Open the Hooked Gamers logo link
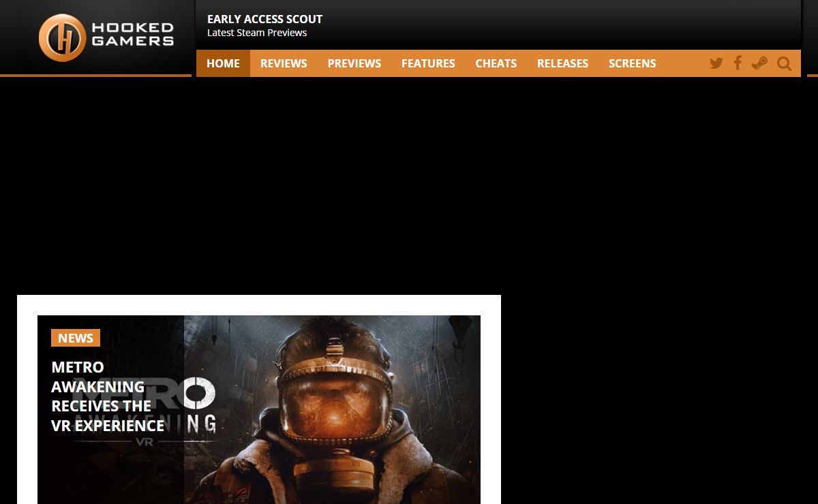Viewport: 818px width, 504px height. (x=106, y=37)
